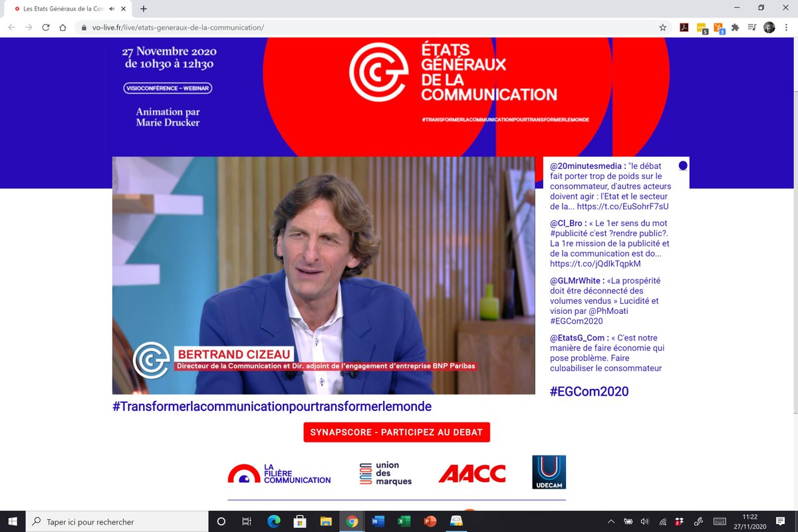Viewport: 798px width, 532px height.
Task: Open the volume control in the tray
Action: (x=645, y=521)
